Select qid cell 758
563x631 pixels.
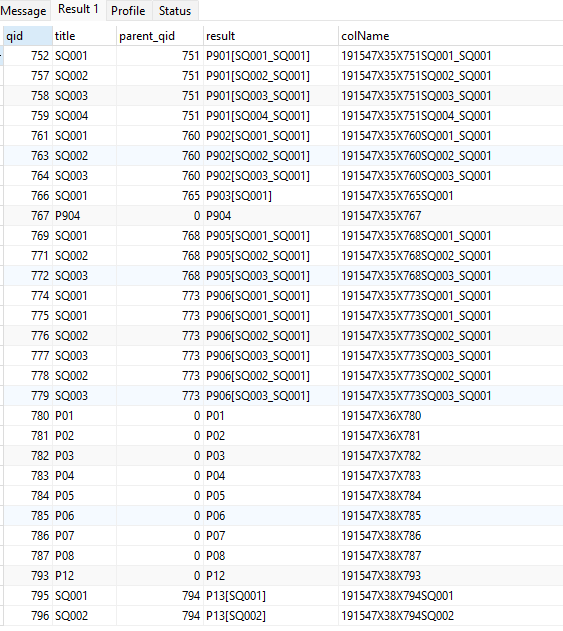click(x=28, y=96)
